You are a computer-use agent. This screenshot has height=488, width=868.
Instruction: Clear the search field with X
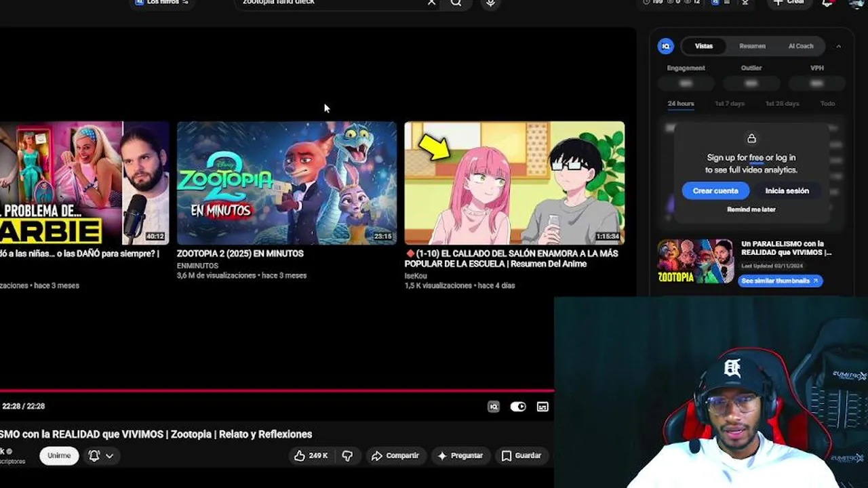coord(431,3)
